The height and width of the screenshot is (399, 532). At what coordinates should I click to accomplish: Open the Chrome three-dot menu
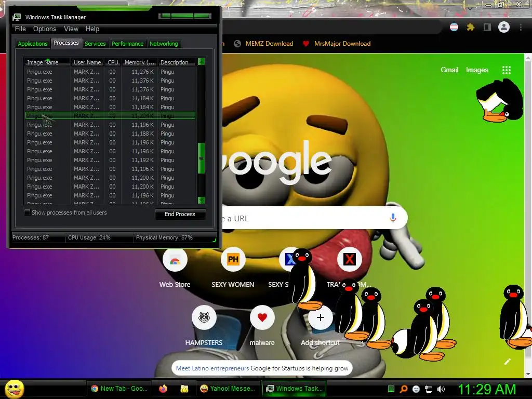521,27
